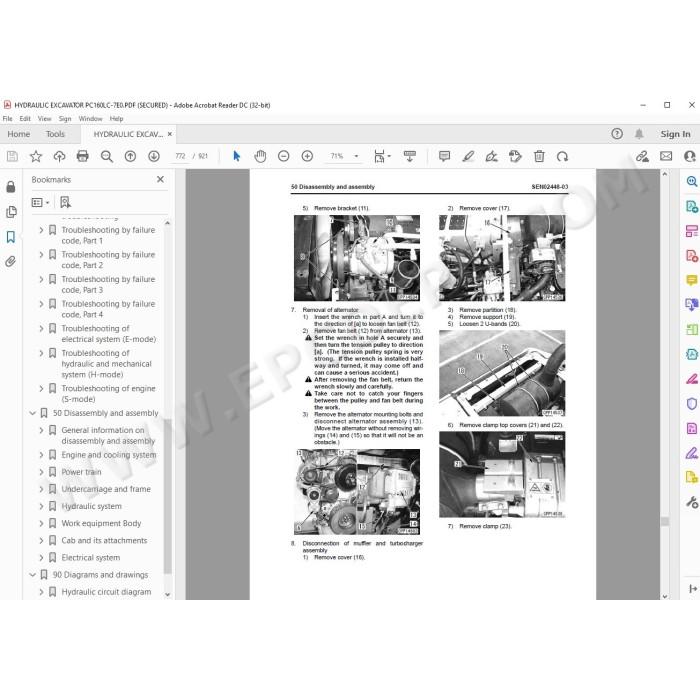
Task: Click the zoom out minus icon
Action: [283, 156]
